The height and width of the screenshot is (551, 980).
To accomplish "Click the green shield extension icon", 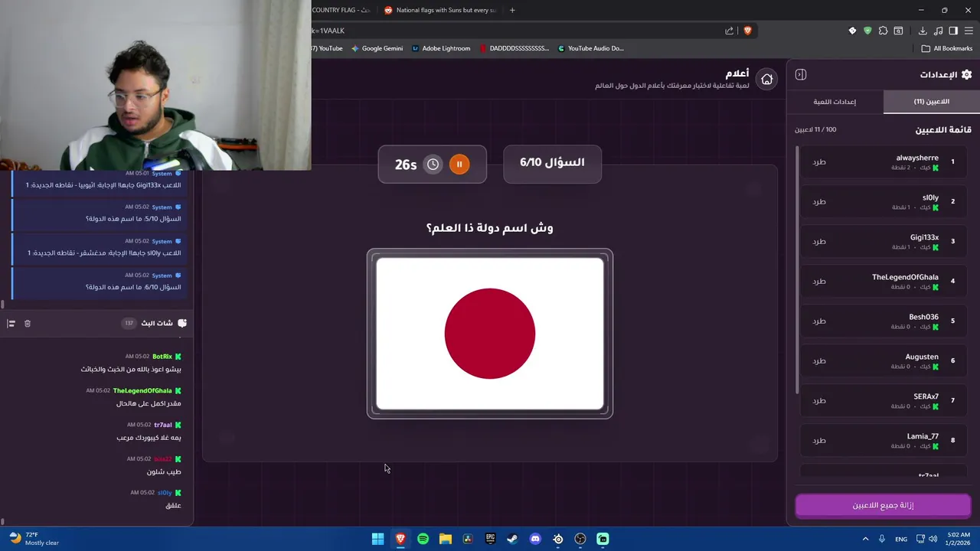I will [867, 31].
